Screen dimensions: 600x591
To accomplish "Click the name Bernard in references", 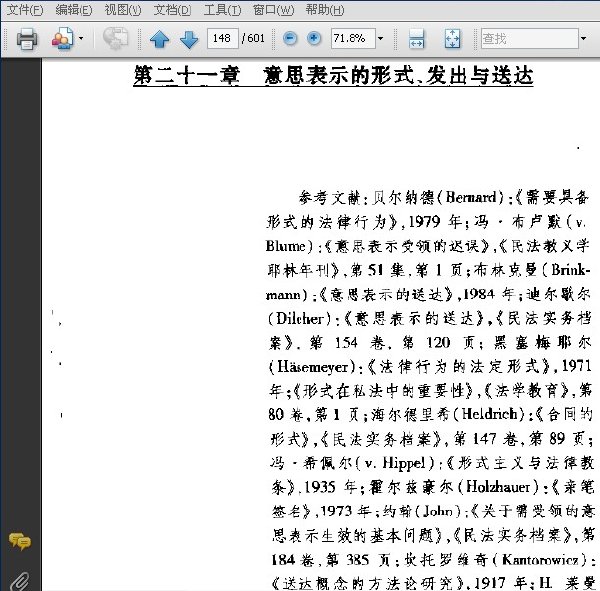I will pos(471,197).
